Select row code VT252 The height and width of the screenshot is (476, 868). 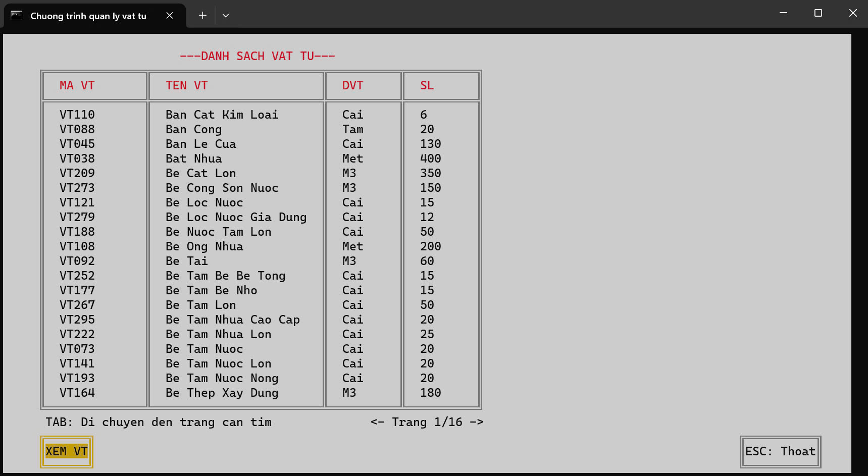77,276
